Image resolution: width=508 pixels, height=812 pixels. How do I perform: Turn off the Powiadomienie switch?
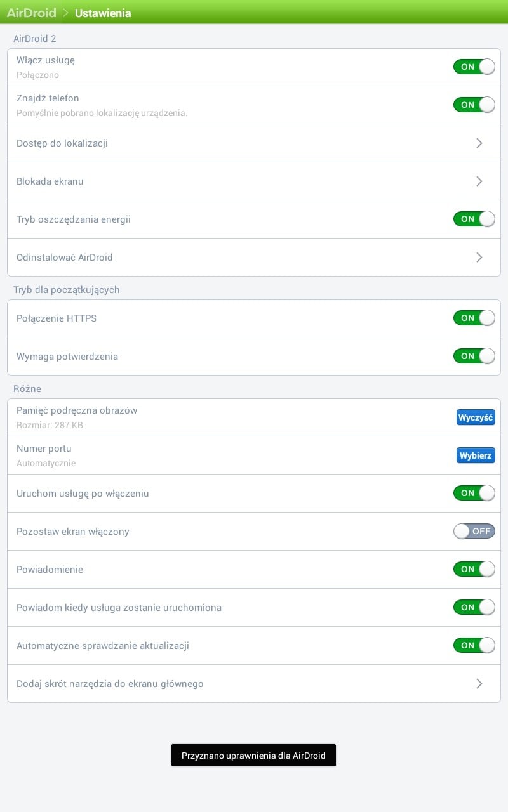pos(474,569)
